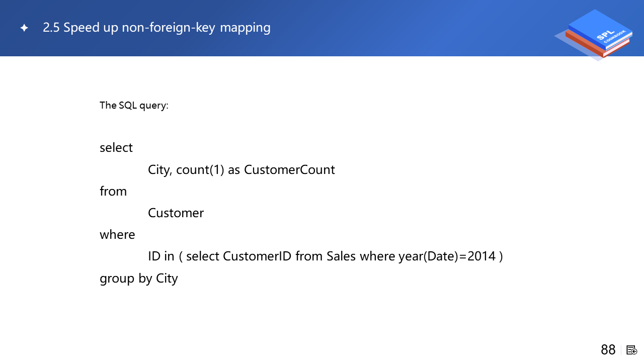Click the 'group by City' line
The width and height of the screenshot is (644, 362).
(x=139, y=278)
